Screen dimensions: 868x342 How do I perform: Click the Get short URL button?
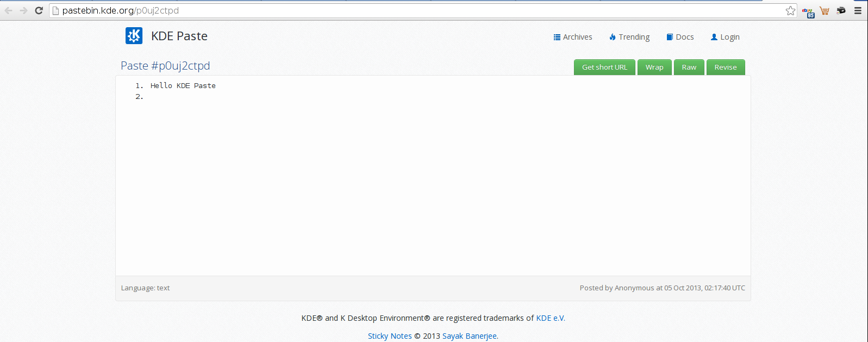click(604, 67)
